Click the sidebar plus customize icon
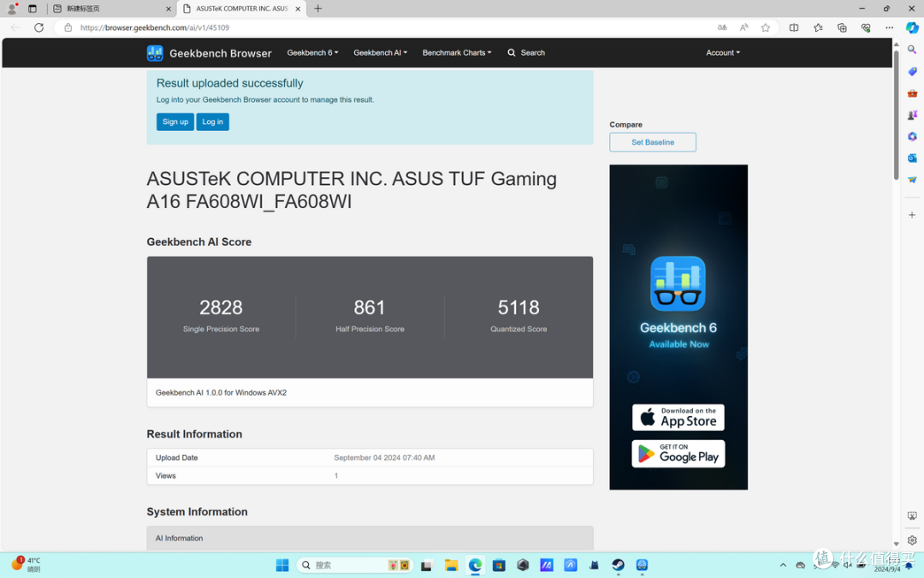This screenshot has height=578, width=924. pos(912,215)
